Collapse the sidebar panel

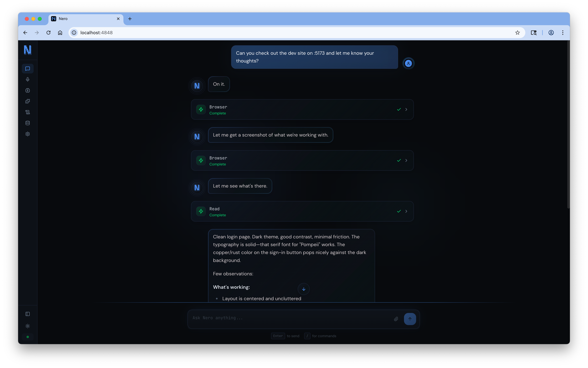pos(27,314)
